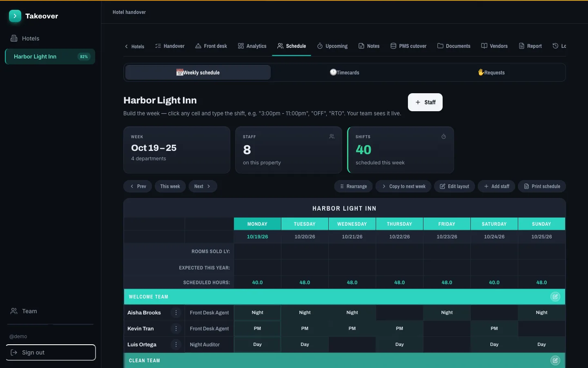Click the Shifts 40 summary card
This screenshot has width=588, height=368.
coord(401,150)
